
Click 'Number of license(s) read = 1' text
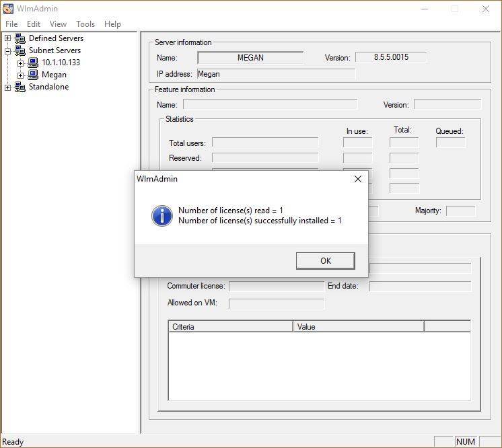pyautogui.click(x=231, y=211)
